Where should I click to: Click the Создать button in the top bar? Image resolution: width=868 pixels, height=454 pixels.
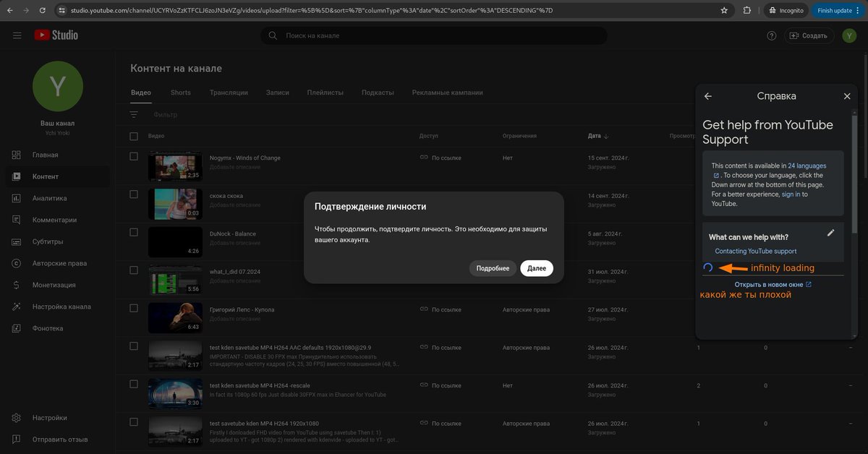point(810,34)
